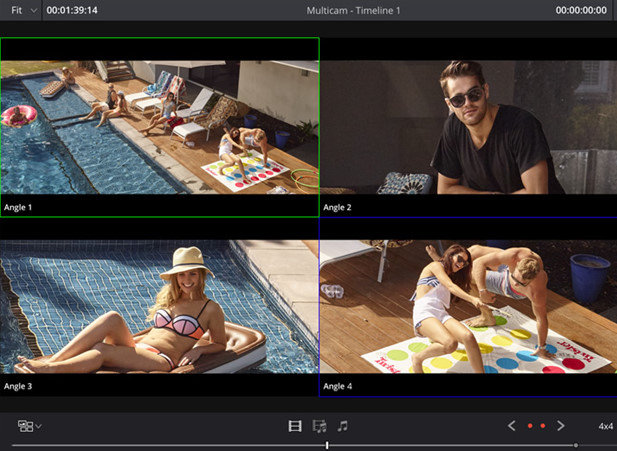617x451 pixels.
Task: Go to next page of angles
Action: click(x=561, y=426)
